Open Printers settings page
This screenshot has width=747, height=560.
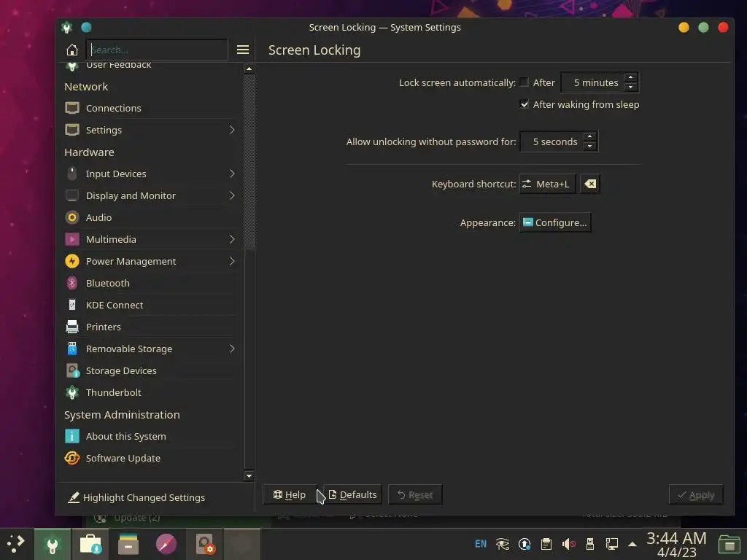[x=150, y=327]
